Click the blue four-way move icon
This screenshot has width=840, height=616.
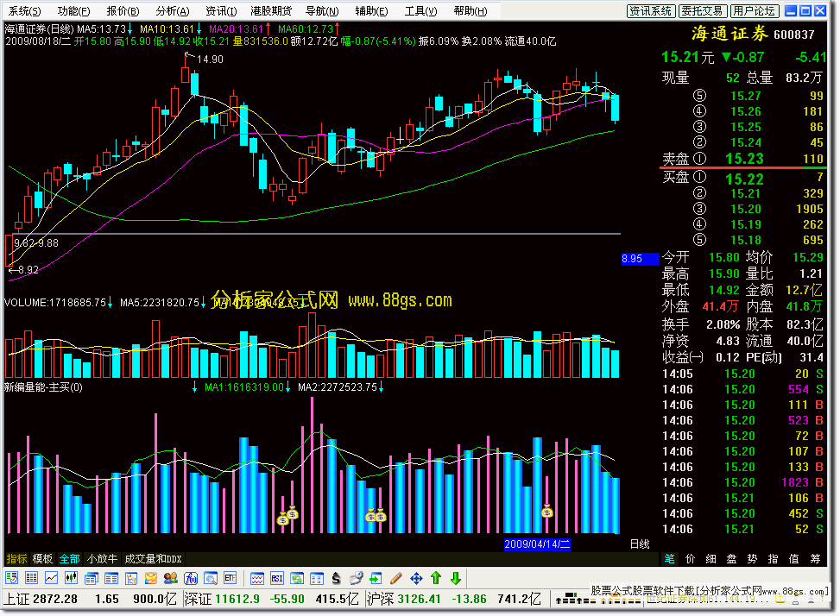[x=416, y=579]
